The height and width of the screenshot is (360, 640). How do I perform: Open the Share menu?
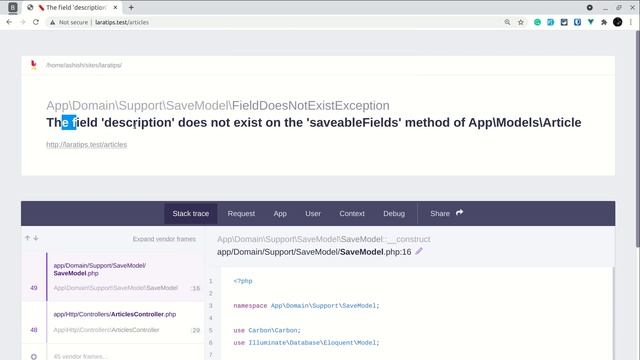(446, 213)
